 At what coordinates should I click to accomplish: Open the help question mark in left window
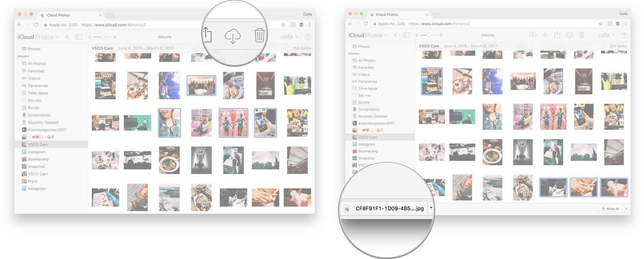click(308, 37)
